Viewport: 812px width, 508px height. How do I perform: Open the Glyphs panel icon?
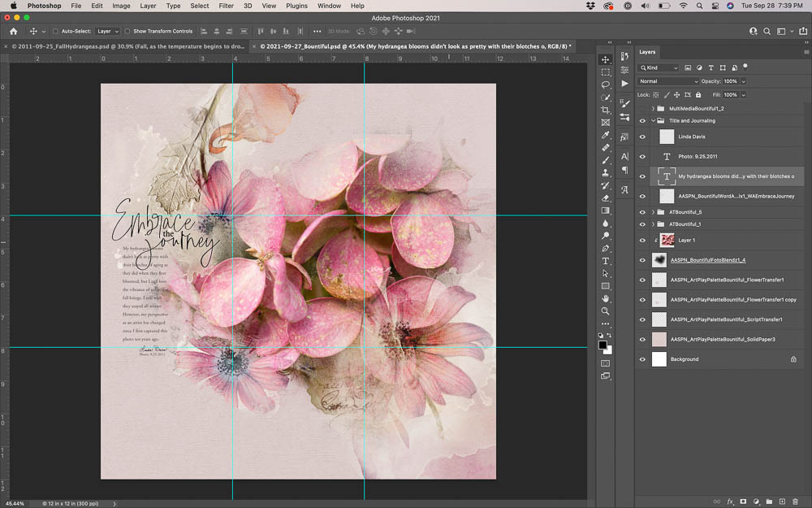point(624,189)
